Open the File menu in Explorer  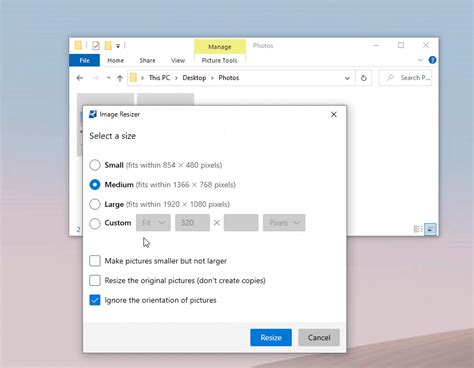coord(84,60)
